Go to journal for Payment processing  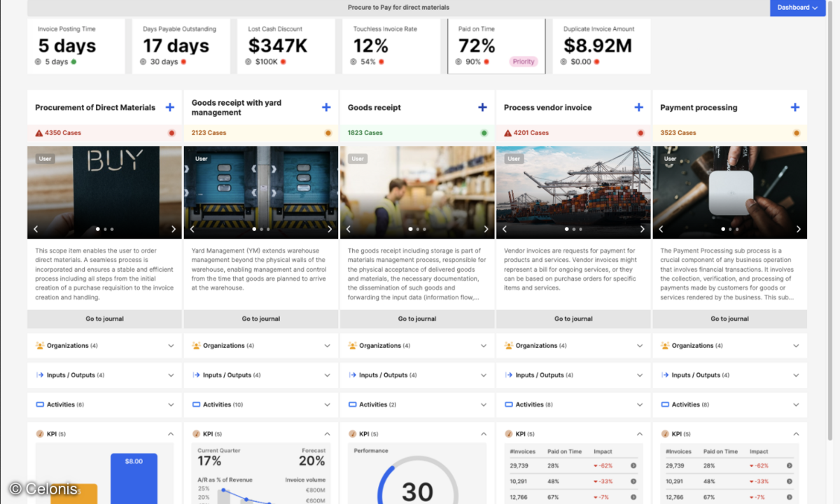[730, 319]
